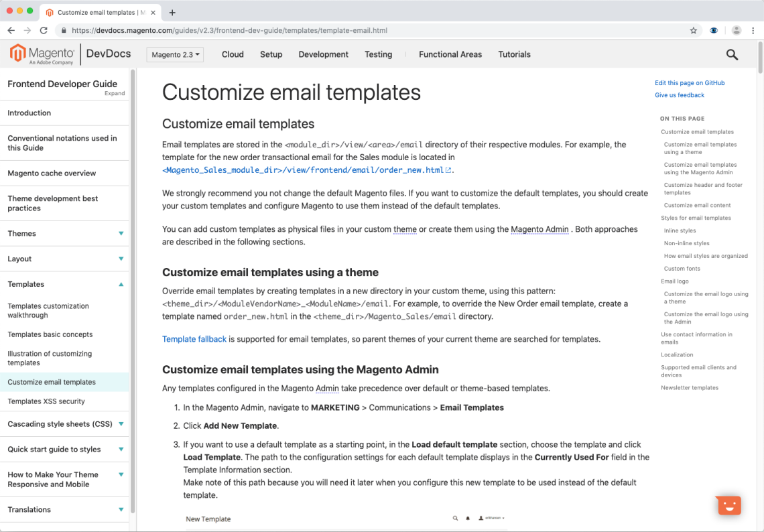Open the browser three-dot menu

pos(753,30)
